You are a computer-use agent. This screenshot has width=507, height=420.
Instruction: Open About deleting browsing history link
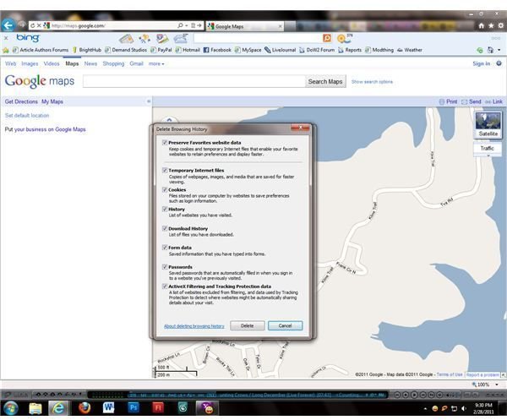tap(194, 326)
